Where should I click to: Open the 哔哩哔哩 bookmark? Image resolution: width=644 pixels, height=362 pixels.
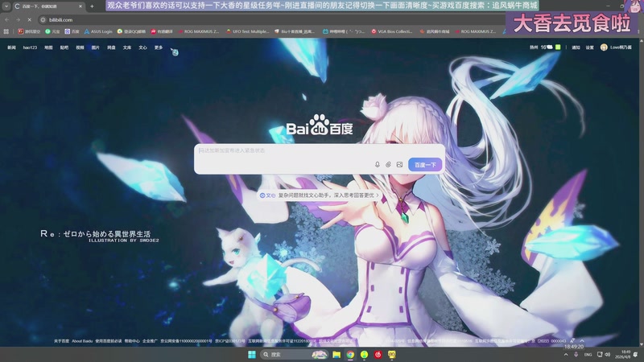click(344, 31)
